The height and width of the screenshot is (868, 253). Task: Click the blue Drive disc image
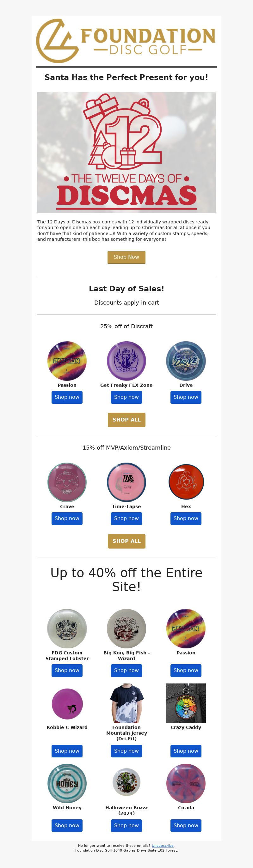pyautogui.click(x=186, y=361)
